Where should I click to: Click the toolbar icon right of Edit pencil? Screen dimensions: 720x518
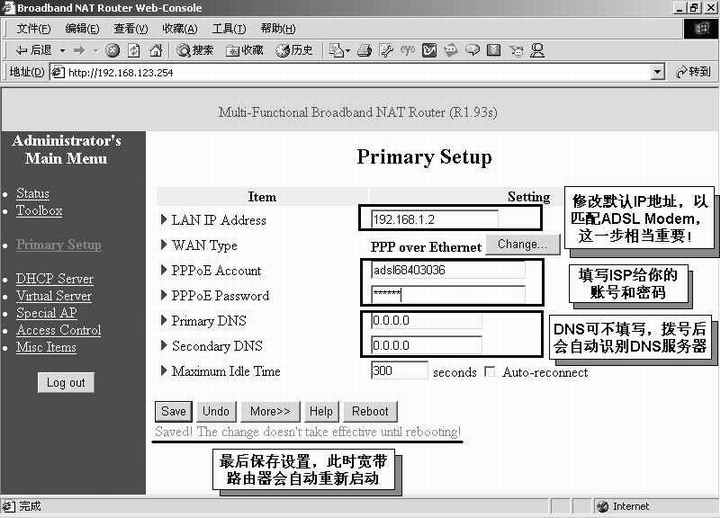coord(407,51)
